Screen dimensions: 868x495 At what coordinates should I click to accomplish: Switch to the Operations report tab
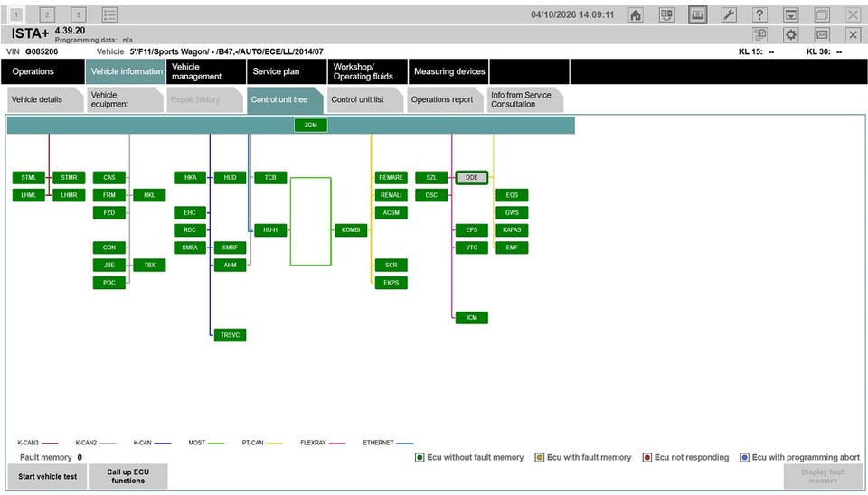pos(445,99)
